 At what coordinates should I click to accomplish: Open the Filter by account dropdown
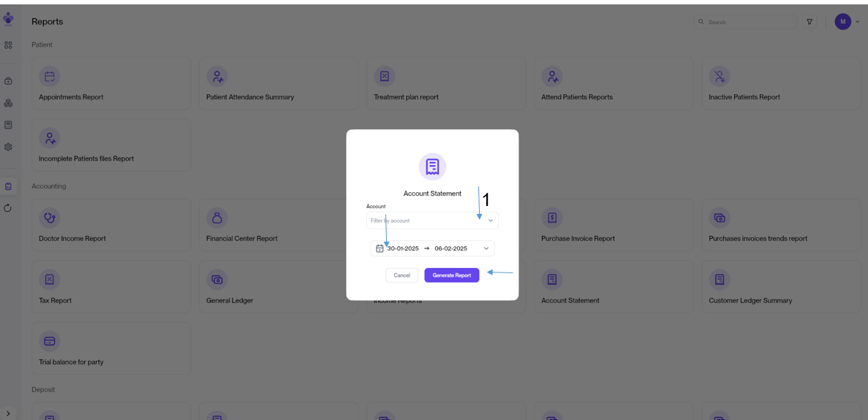coord(431,221)
